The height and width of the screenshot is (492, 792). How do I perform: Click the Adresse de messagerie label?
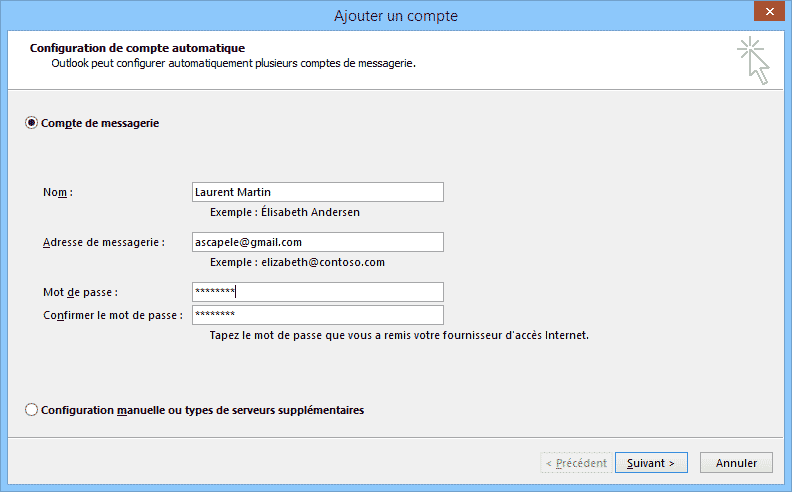[103, 242]
